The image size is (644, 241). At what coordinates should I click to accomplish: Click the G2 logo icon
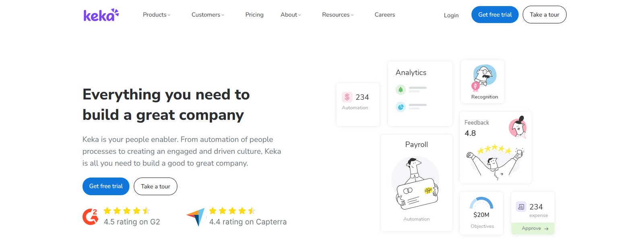tap(91, 216)
